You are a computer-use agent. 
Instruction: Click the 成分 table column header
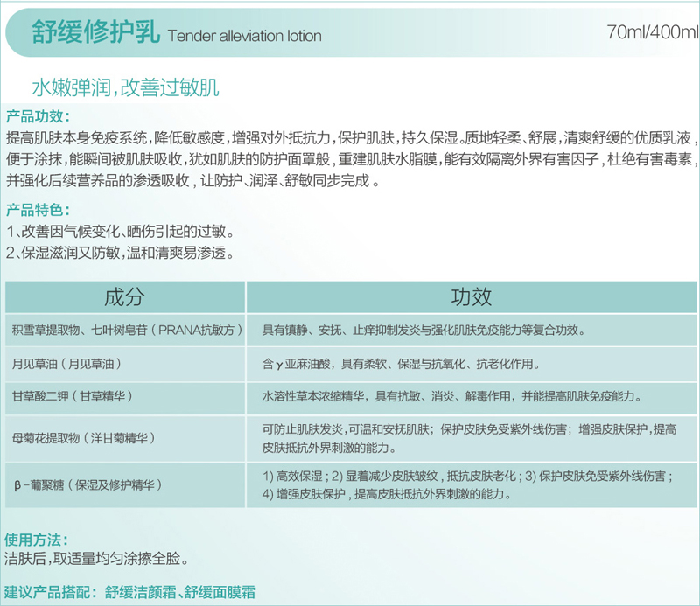pyautogui.click(x=124, y=296)
